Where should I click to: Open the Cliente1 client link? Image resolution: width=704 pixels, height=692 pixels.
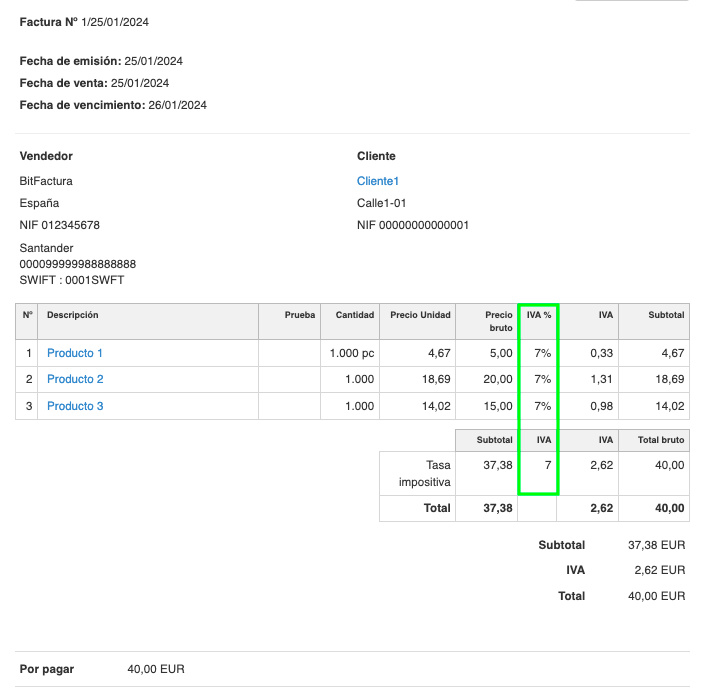tap(378, 181)
